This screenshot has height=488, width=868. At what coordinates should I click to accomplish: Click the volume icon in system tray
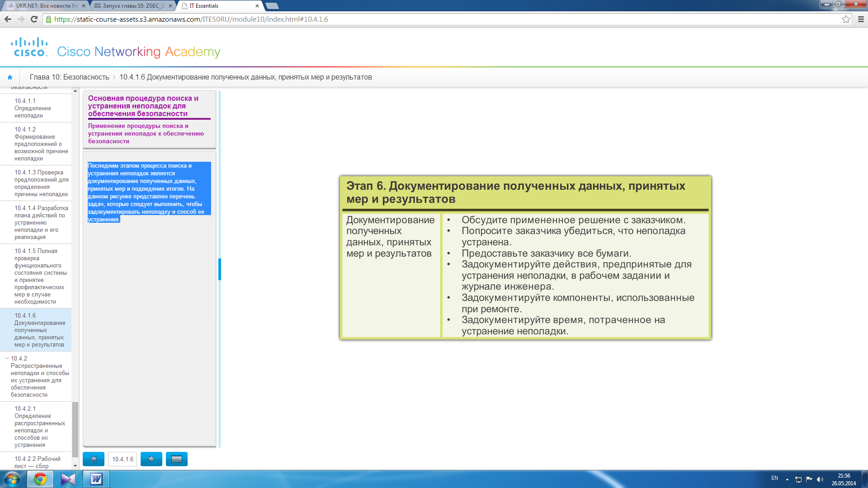820,479
